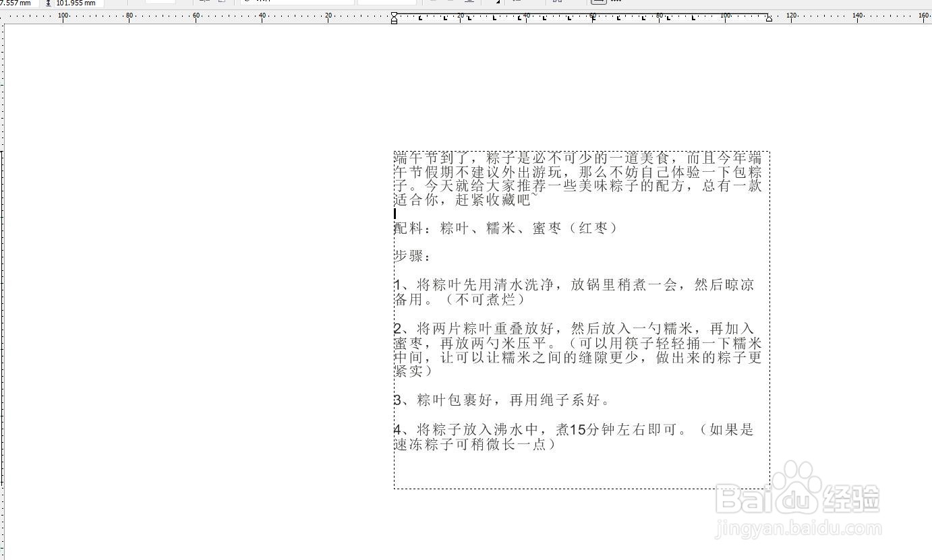Click the line 紧实）
The image size is (932, 560).
point(413,371)
